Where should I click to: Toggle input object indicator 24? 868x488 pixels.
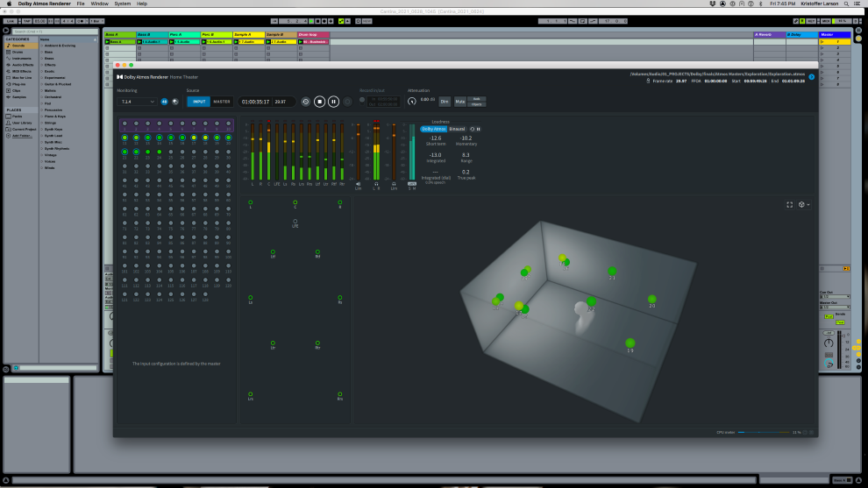coord(160,152)
